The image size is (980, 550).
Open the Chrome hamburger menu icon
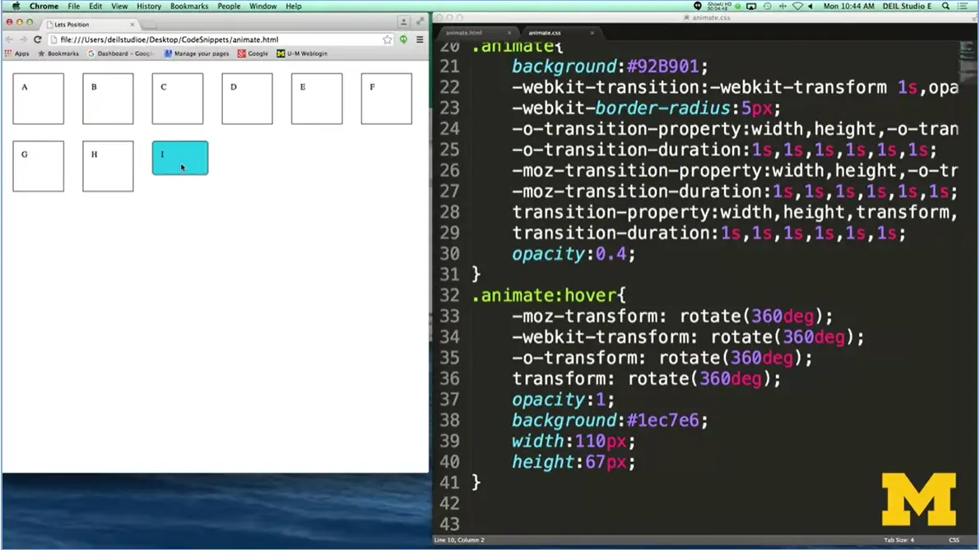coord(419,39)
